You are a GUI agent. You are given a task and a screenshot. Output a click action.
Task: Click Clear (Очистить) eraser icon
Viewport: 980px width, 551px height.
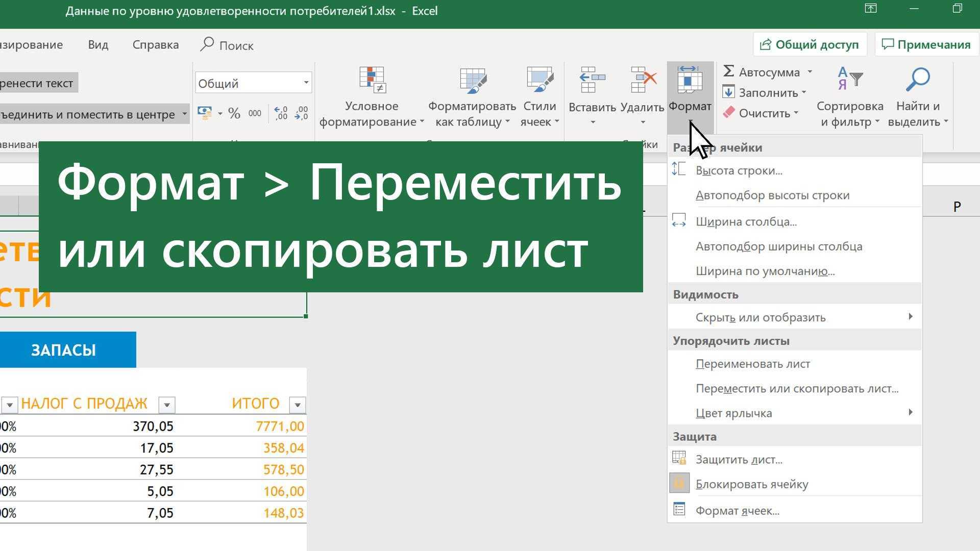[x=729, y=113]
